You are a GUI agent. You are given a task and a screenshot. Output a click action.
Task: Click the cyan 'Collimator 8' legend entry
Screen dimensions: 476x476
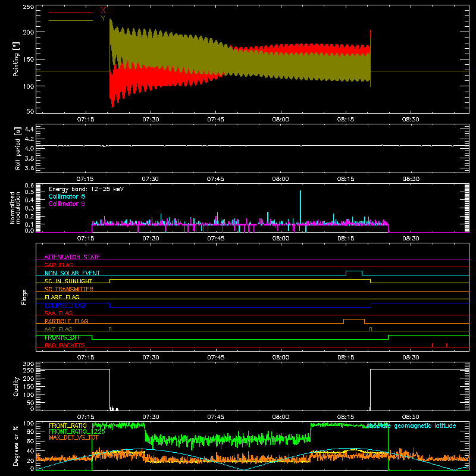pos(67,196)
